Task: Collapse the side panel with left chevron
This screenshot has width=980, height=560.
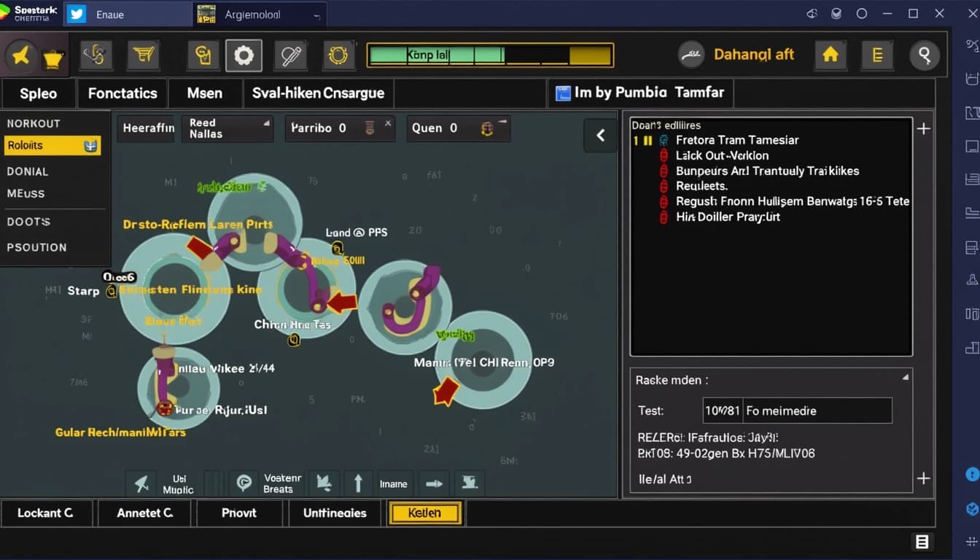Action: [601, 136]
